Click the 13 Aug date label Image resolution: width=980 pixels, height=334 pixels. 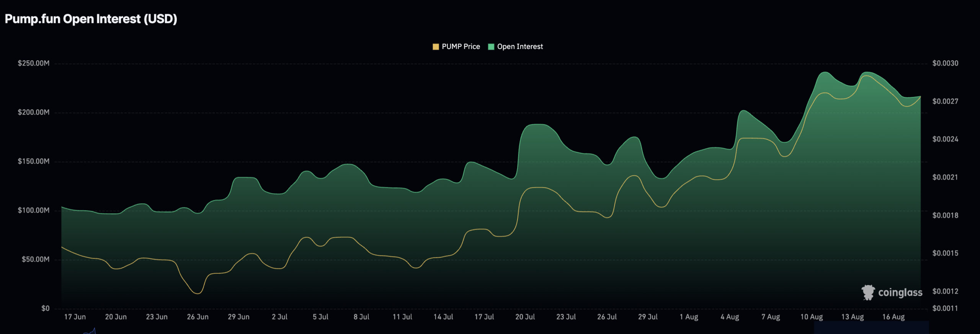pyautogui.click(x=853, y=317)
